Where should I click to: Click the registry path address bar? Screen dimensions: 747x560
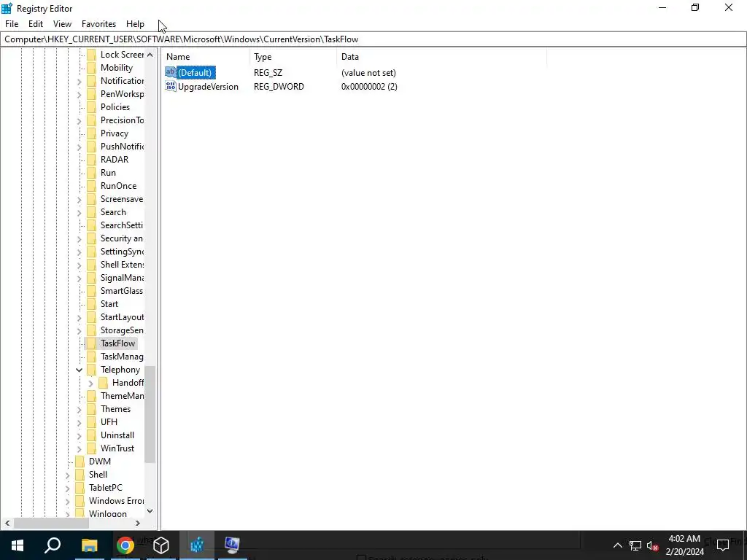tap(373, 39)
